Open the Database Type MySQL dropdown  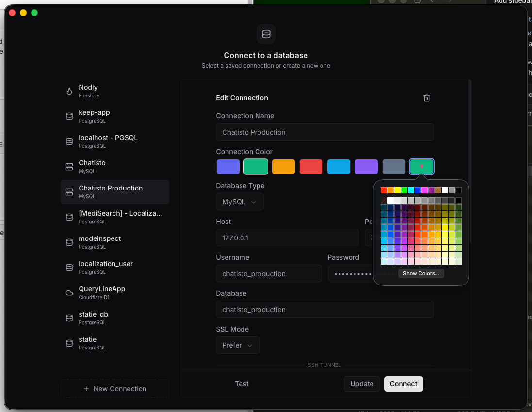[x=240, y=202]
